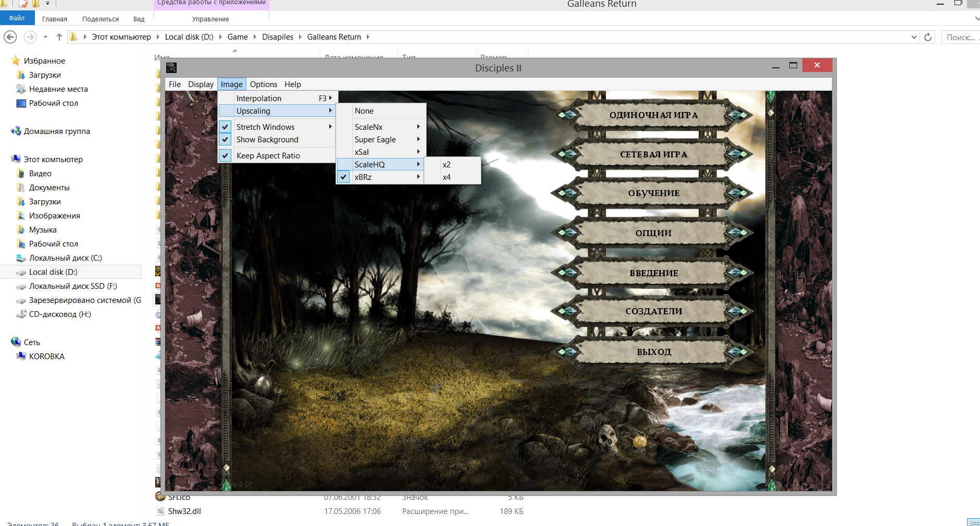View СОЗДАТЕЛИ credits button
980x526 pixels.
click(653, 311)
